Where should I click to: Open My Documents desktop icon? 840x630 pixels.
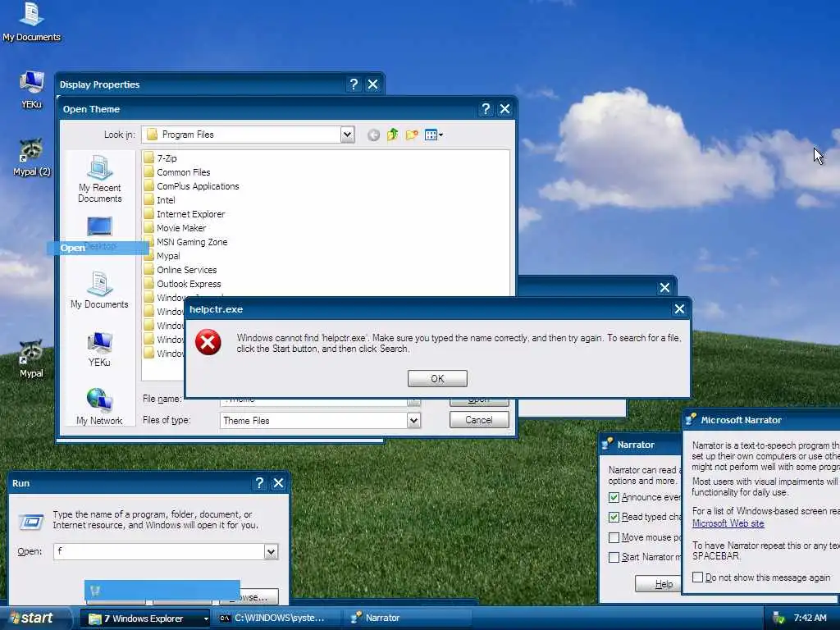pyautogui.click(x=31, y=21)
